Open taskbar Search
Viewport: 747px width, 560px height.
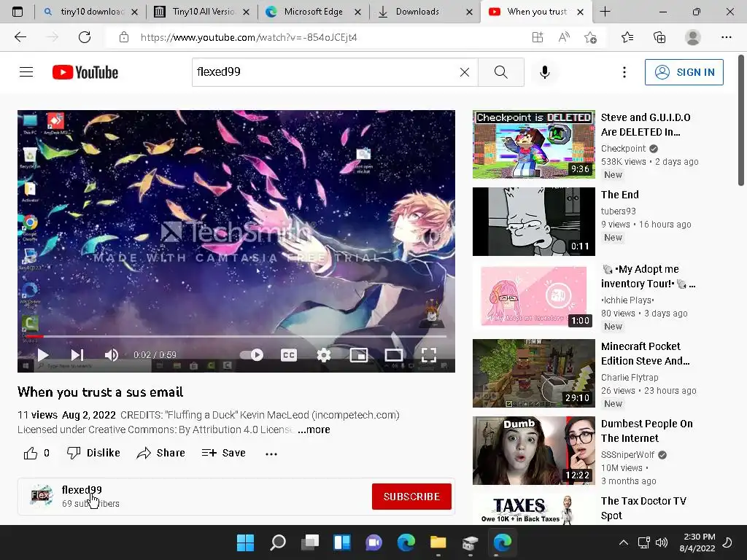[x=278, y=542]
